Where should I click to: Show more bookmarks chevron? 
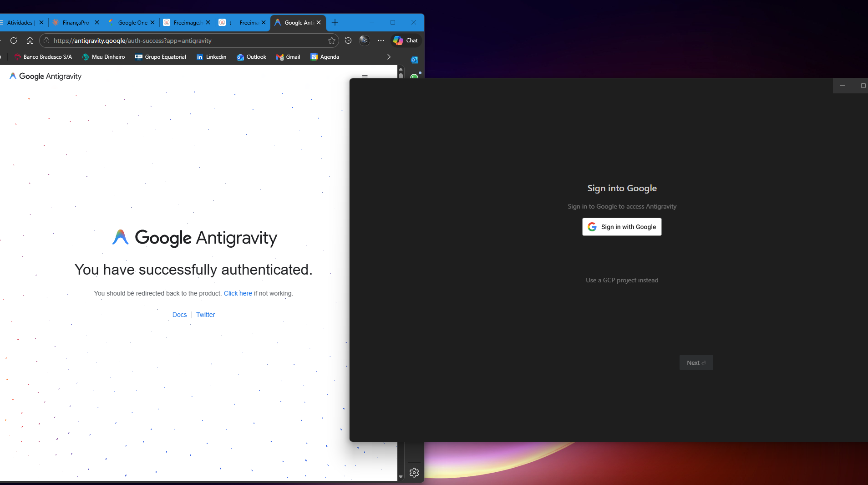pos(389,57)
